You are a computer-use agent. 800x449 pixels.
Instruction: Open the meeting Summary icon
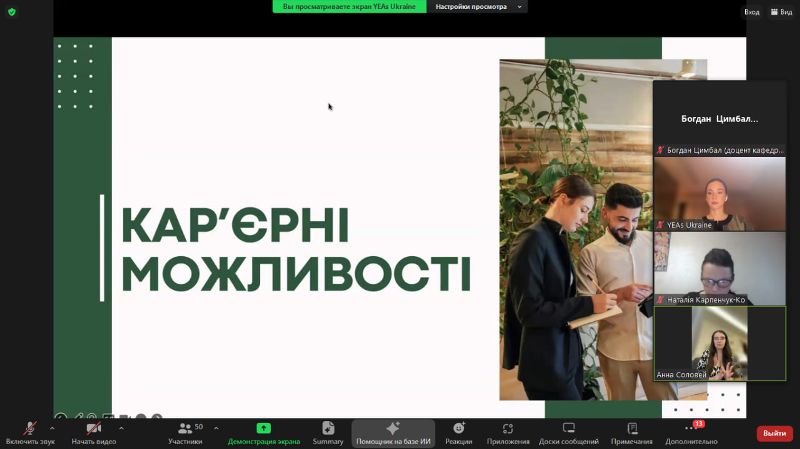tap(328, 428)
